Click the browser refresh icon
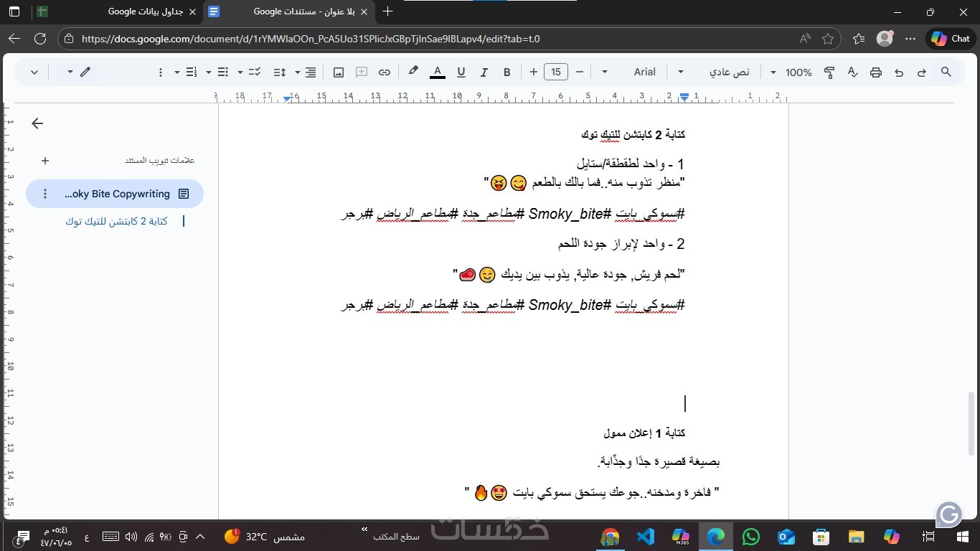980x551 pixels. [x=40, y=39]
